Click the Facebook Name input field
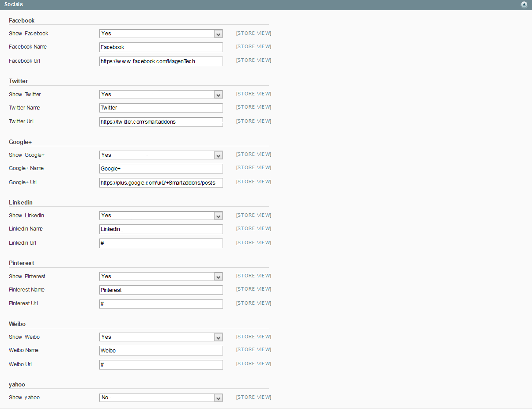Screen dimensions: 532x409 [x=161, y=47]
